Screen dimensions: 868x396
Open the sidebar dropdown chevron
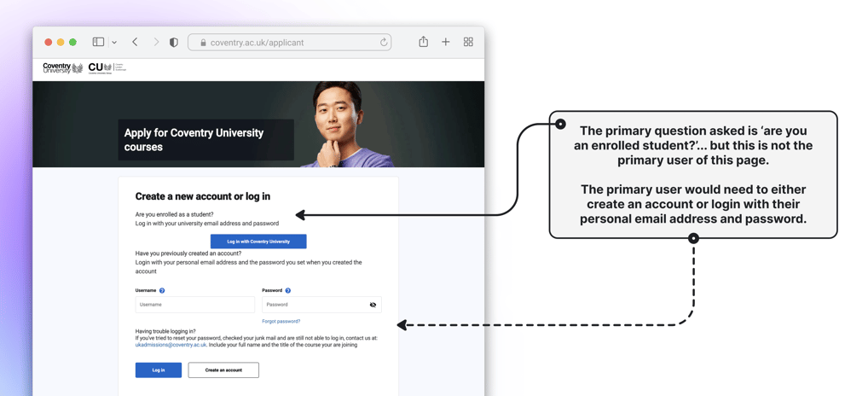[x=114, y=42]
